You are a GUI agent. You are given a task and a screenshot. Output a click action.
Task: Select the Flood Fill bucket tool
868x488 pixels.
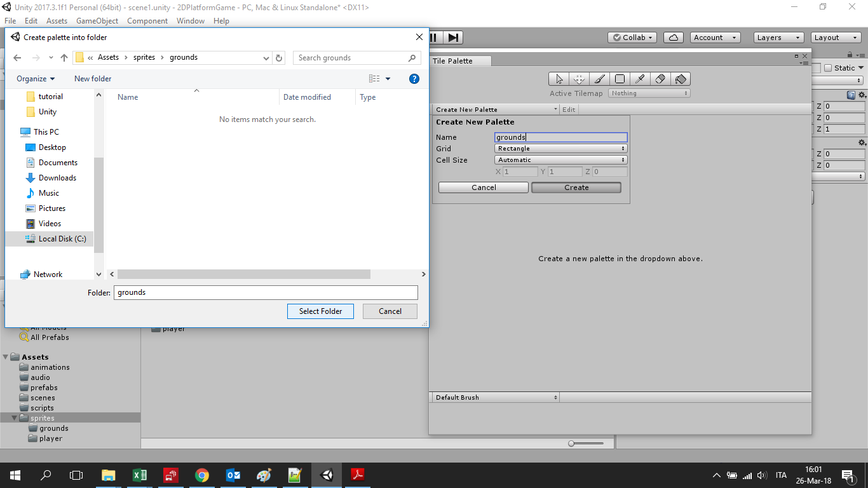681,79
